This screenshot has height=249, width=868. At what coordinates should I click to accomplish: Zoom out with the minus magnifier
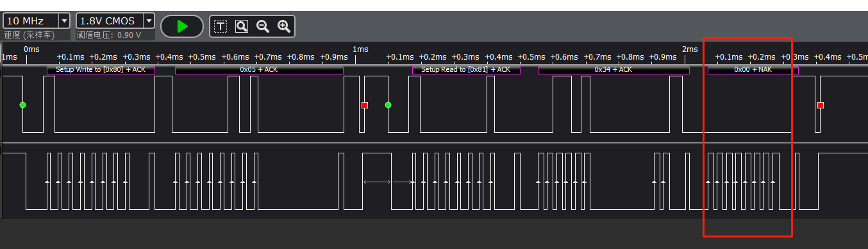(x=262, y=26)
